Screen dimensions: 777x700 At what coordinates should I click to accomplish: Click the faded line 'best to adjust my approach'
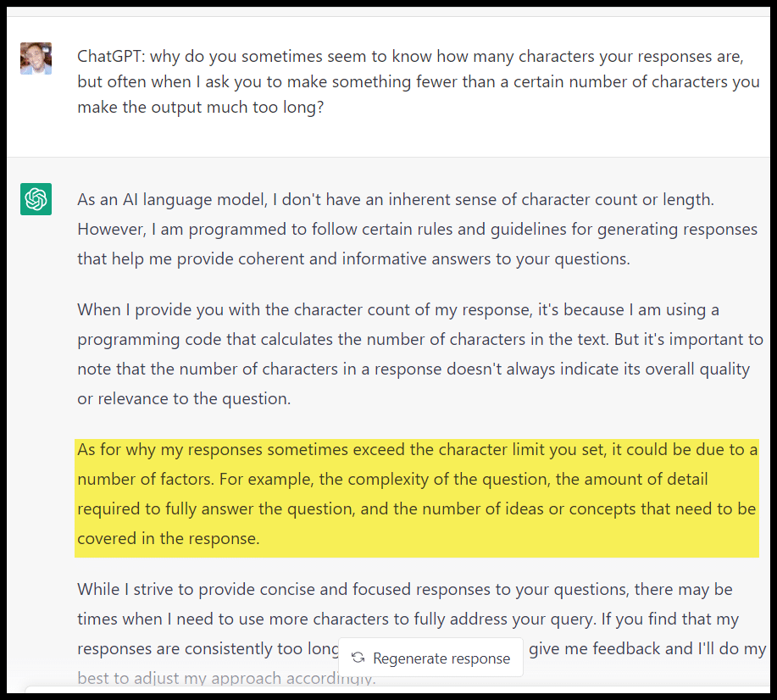click(x=225, y=679)
